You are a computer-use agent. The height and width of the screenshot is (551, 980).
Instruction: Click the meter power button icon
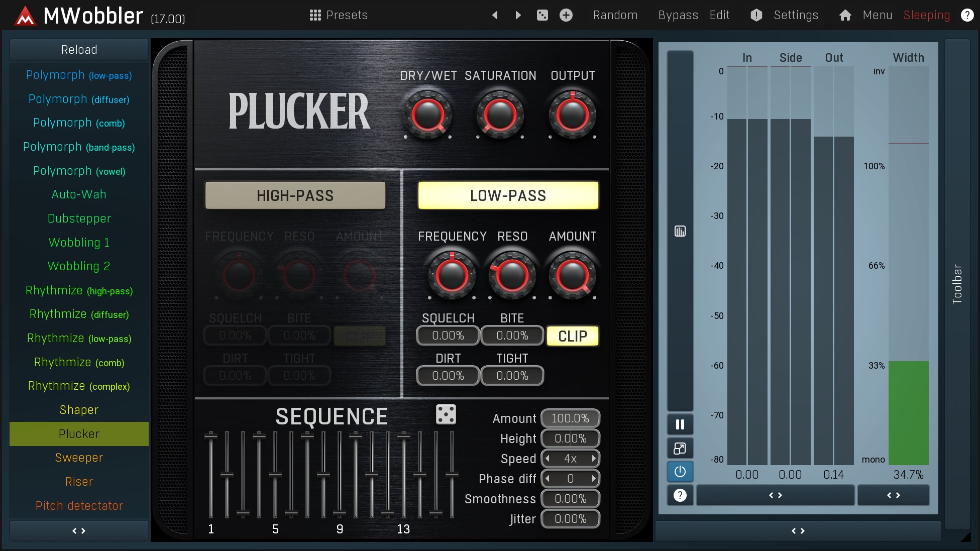coord(680,472)
